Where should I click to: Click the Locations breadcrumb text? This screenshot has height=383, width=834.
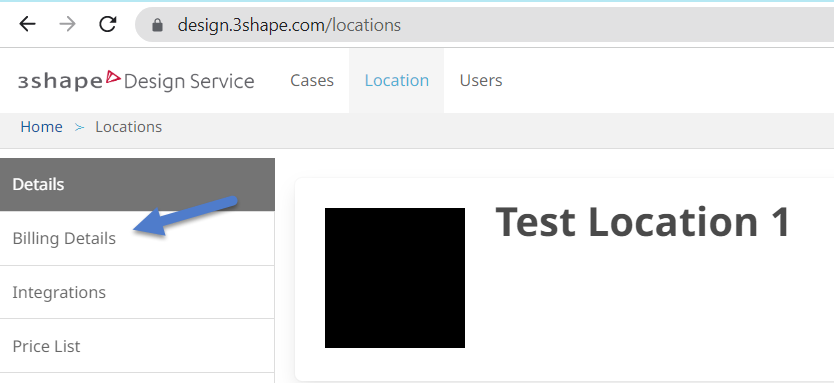[x=129, y=127]
